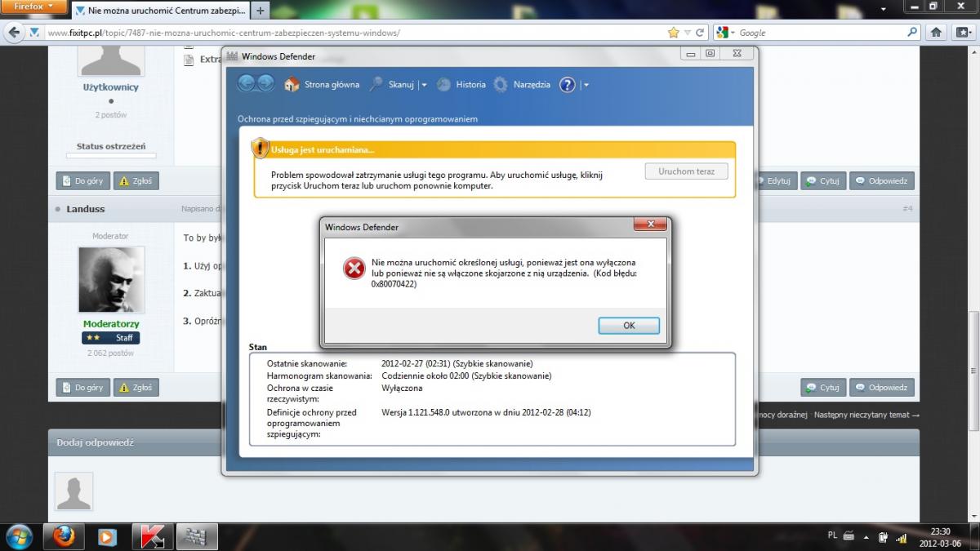Click Odpowiedz below the Landuss post

point(882,388)
